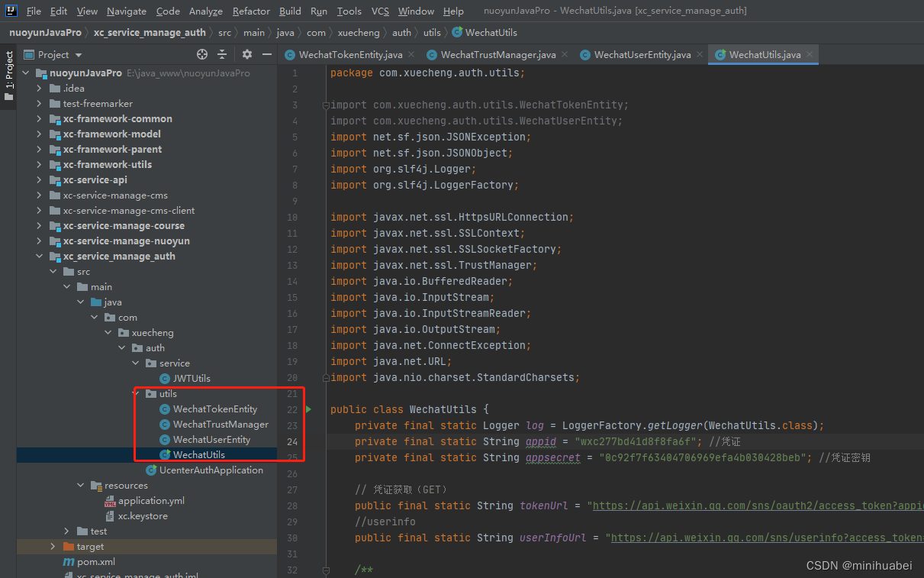Collapse the utils package folder
The image size is (924, 578).
136,394
